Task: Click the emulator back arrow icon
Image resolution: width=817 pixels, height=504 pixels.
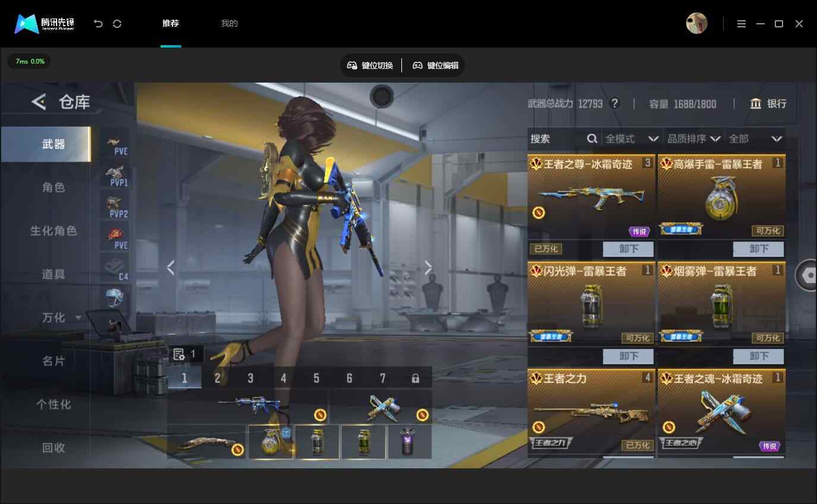Action: 98,24
